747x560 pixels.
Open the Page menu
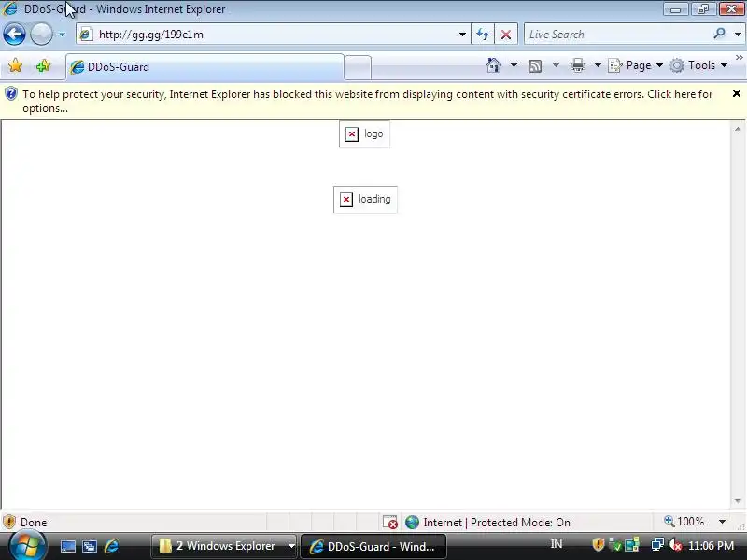click(x=636, y=65)
